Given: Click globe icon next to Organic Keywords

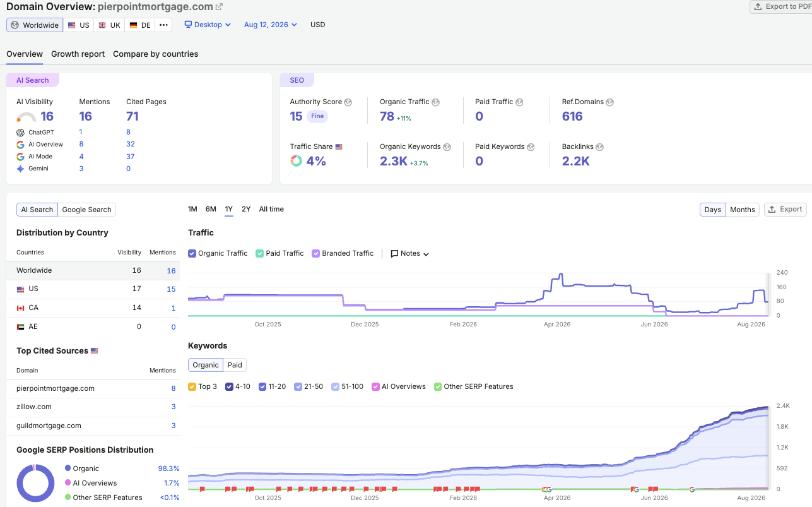Looking at the screenshot, I should pos(447,147).
